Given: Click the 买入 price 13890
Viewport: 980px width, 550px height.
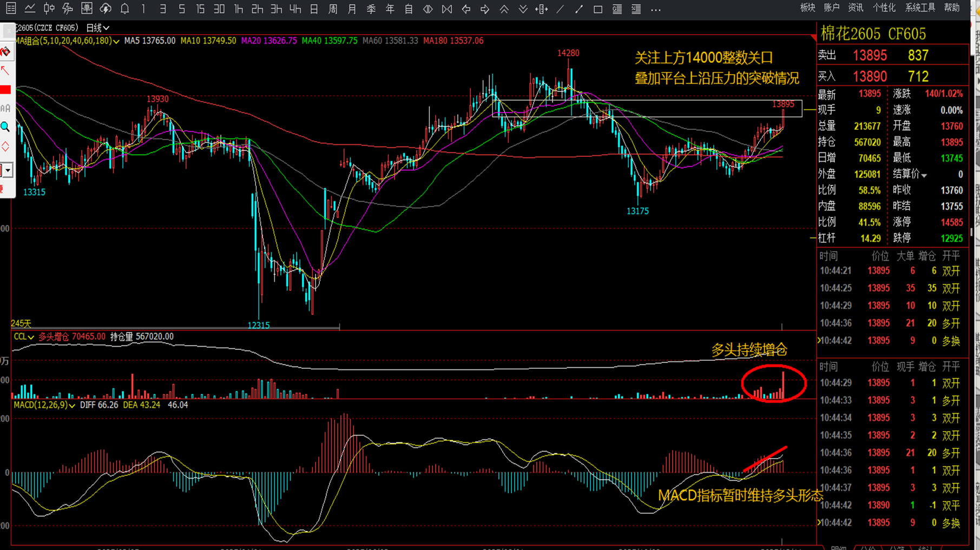Looking at the screenshot, I should pyautogui.click(x=870, y=77).
